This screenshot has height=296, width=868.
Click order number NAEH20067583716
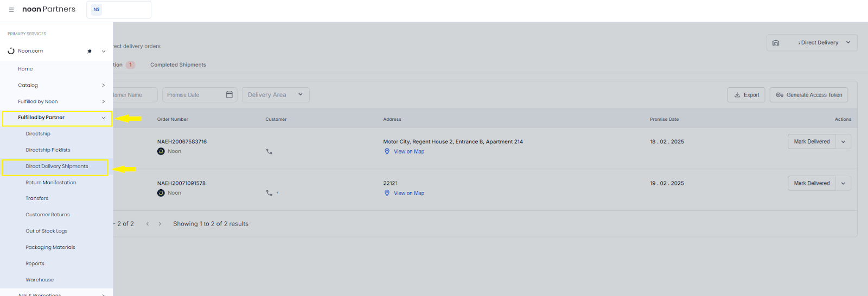182,141
